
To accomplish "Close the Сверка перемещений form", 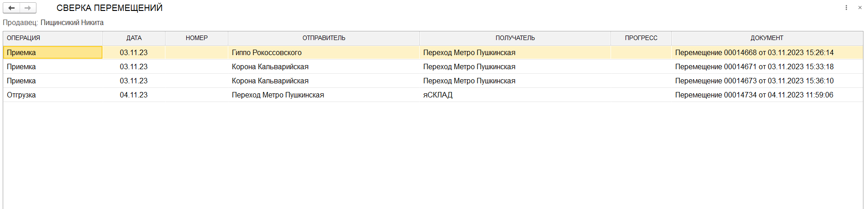I will coord(860,8).
